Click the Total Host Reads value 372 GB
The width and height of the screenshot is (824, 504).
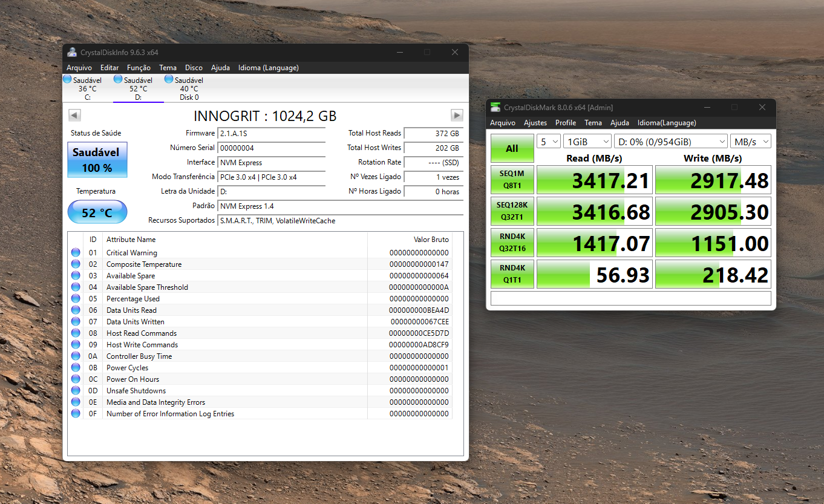click(x=433, y=133)
